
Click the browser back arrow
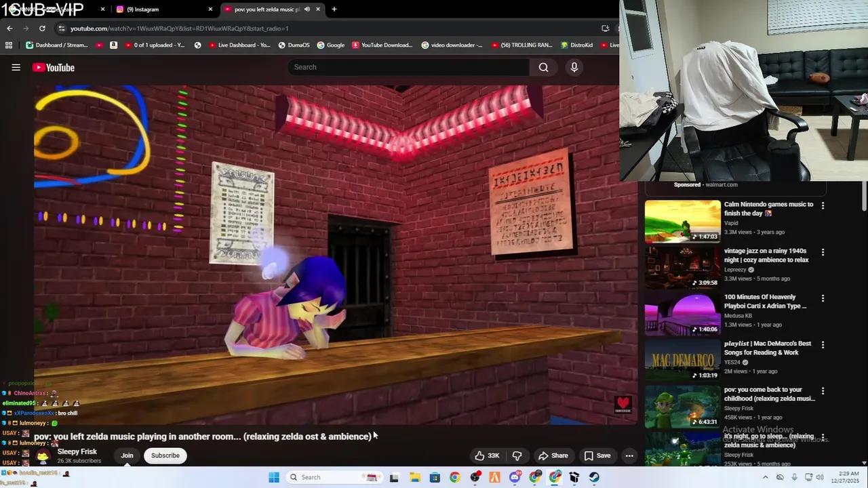[9, 28]
